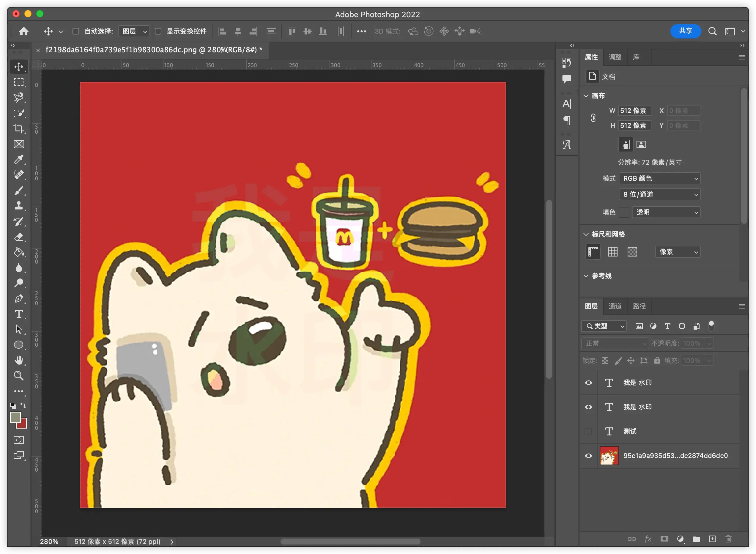Select the Quick Selection tool

pyautogui.click(x=19, y=113)
